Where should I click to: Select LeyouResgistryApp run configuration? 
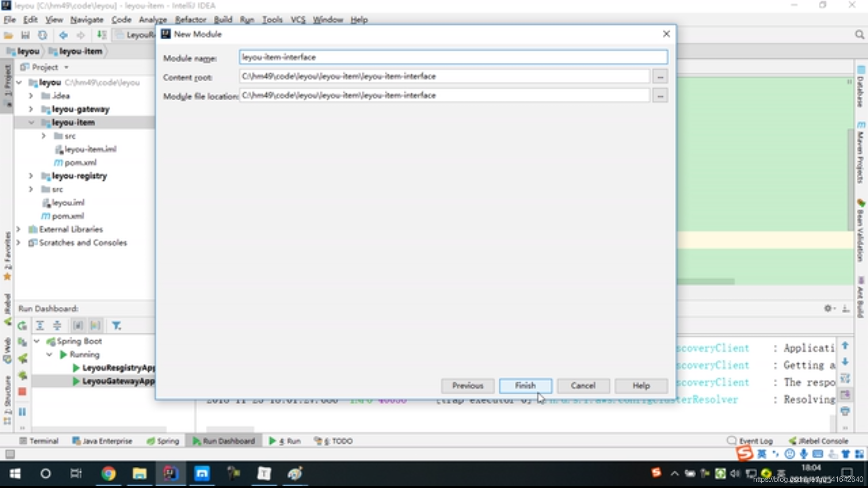pyautogui.click(x=113, y=368)
